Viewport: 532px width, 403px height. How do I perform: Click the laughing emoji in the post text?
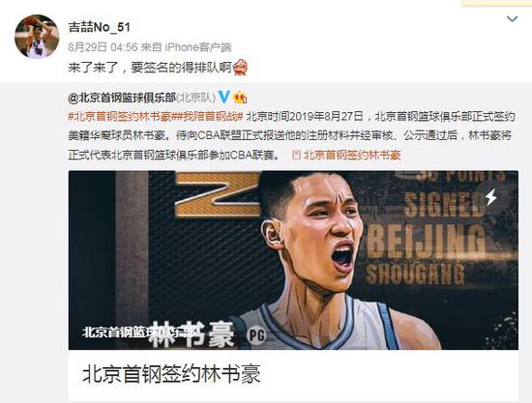pos(240,68)
